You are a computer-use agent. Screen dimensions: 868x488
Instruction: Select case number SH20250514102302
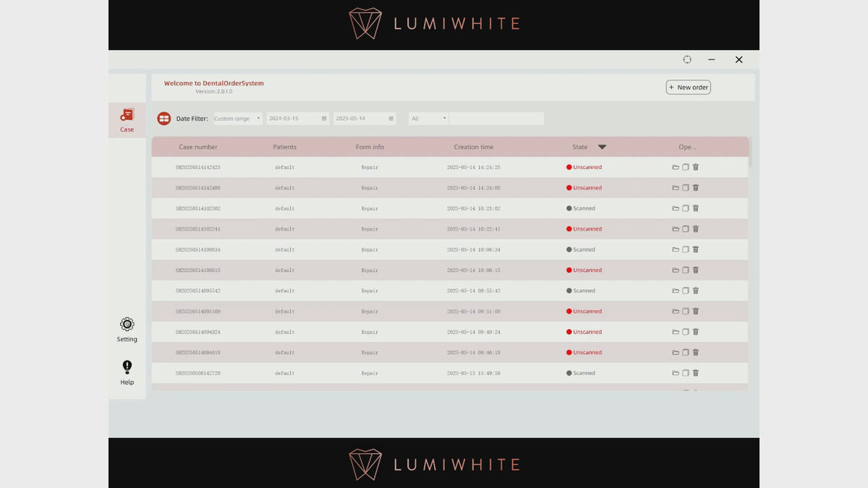point(198,208)
